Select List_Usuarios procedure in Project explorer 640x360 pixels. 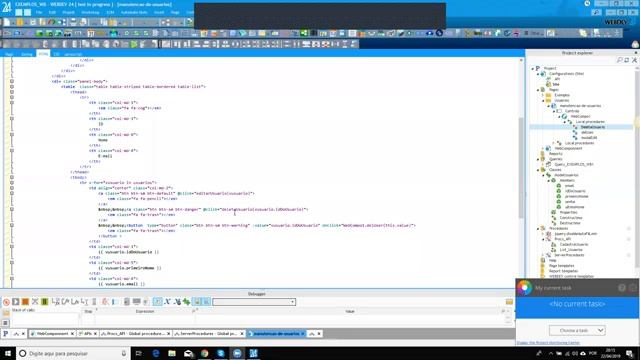tap(571, 250)
